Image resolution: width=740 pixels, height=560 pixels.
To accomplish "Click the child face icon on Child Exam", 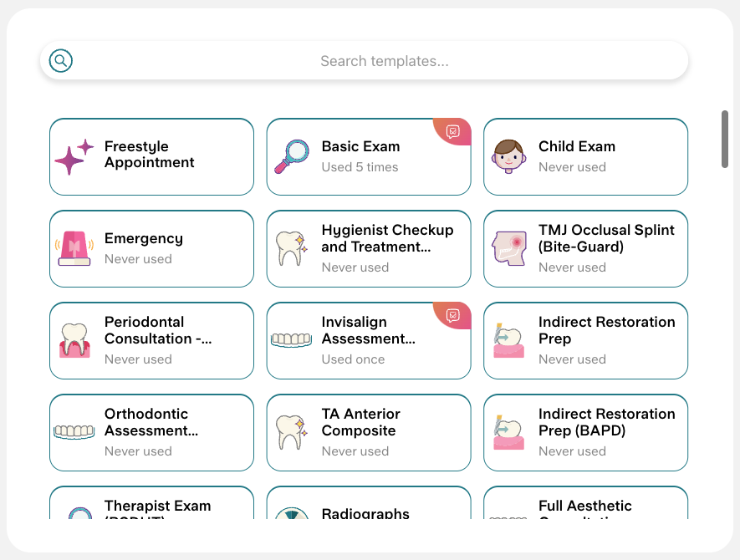I will tap(508, 156).
